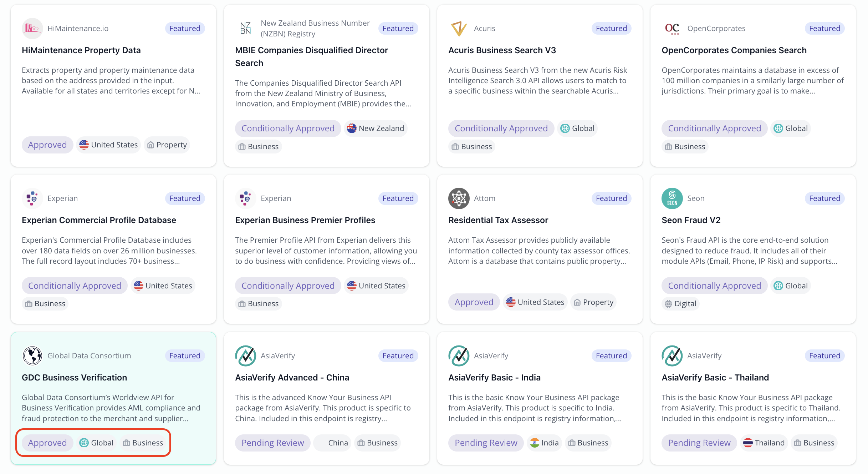Click the OpenCorporates OC logo
Viewport: 868px width, 474px height.
coord(672,29)
